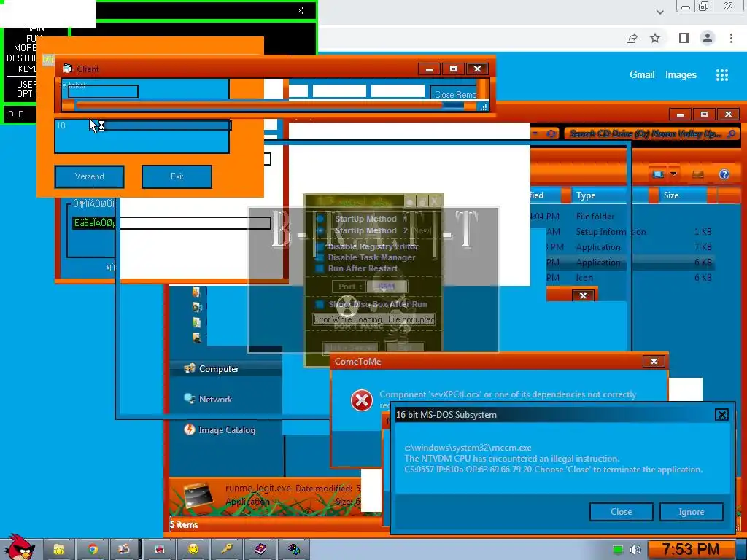Select the Setup Information file row
The height and width of the screenshot is (560, 747).
coord(630,232)
